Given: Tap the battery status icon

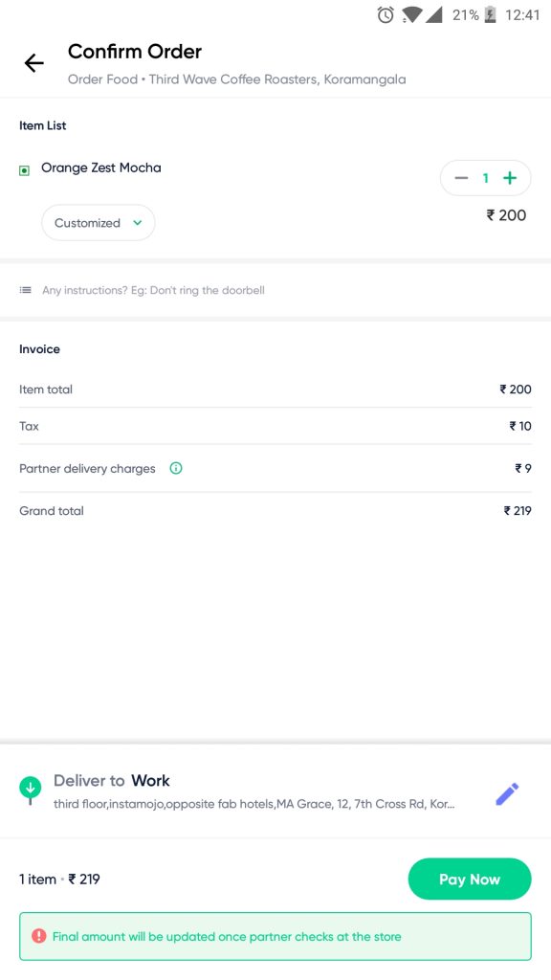Looking at the screenshot, I should coord(491,15).
